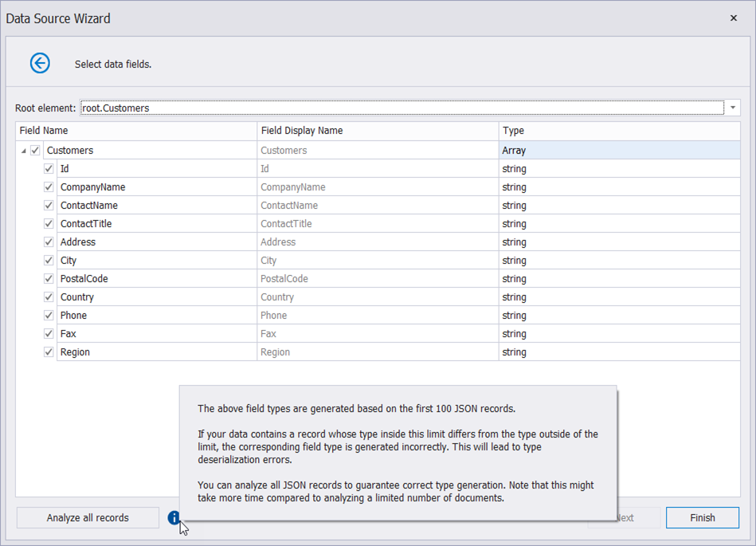Click the Field Name column header
This screenshot has width=756, height=546.
pyautogui.click(x=135, y=131)
